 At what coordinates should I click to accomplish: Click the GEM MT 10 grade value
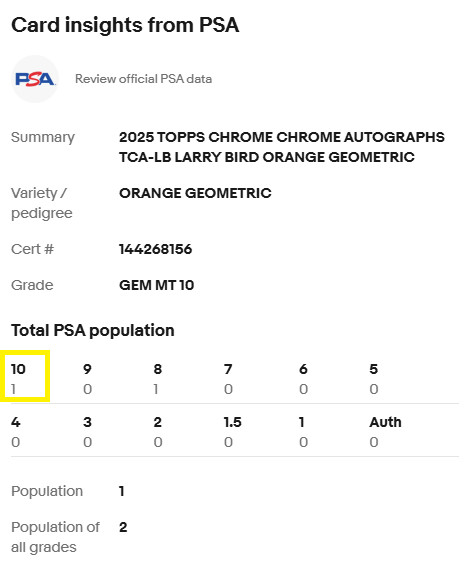[x=157, y=285]
